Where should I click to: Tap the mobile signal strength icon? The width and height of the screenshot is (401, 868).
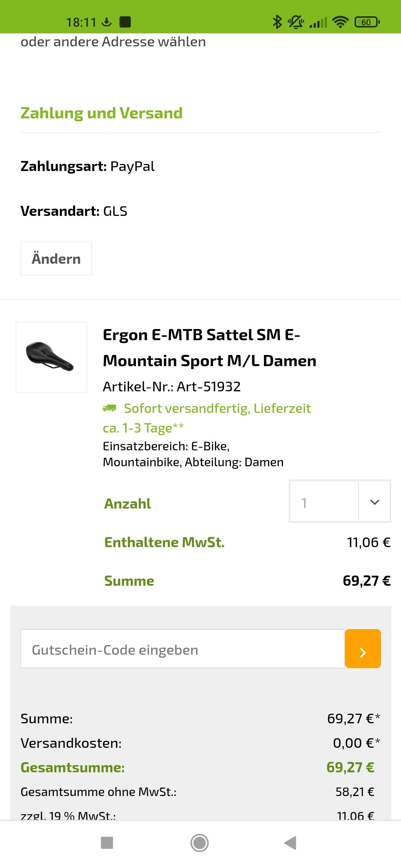(x=319, y=22)
